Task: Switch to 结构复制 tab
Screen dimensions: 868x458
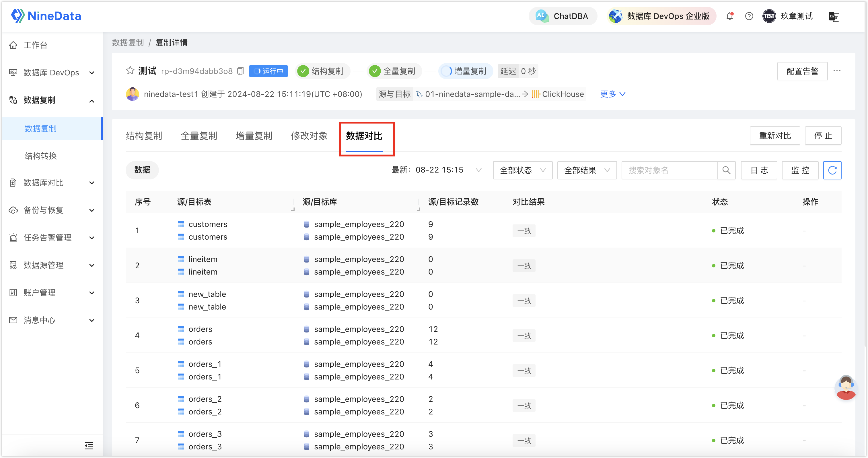Action: (x=144, y=136)
